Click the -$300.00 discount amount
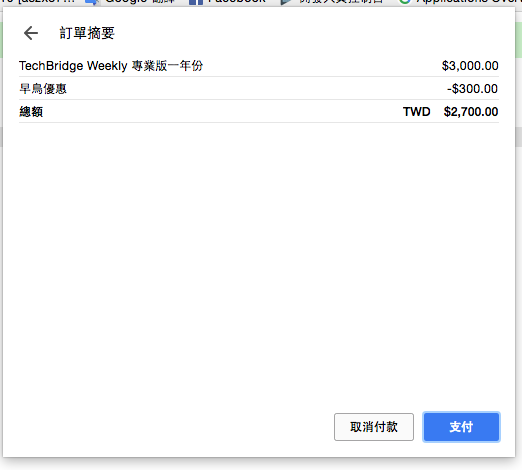522x470 pixels. pyautogui.click(x=472, y=89)
